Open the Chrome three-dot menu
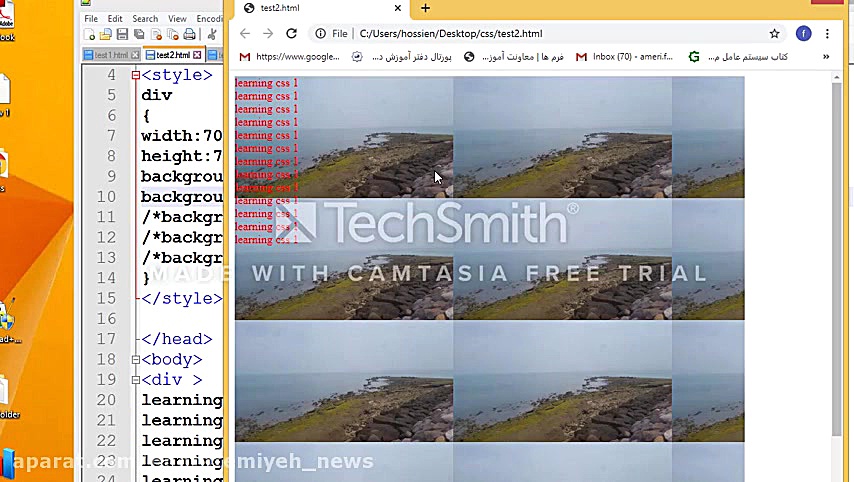This screenshot has width=854, height=482. pos(827,34)
